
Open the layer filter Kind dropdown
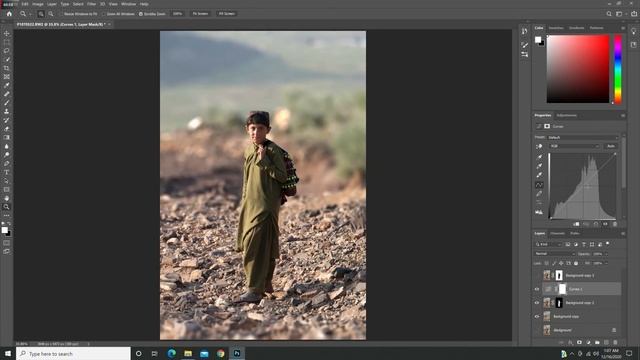click(x=548, y=244)
